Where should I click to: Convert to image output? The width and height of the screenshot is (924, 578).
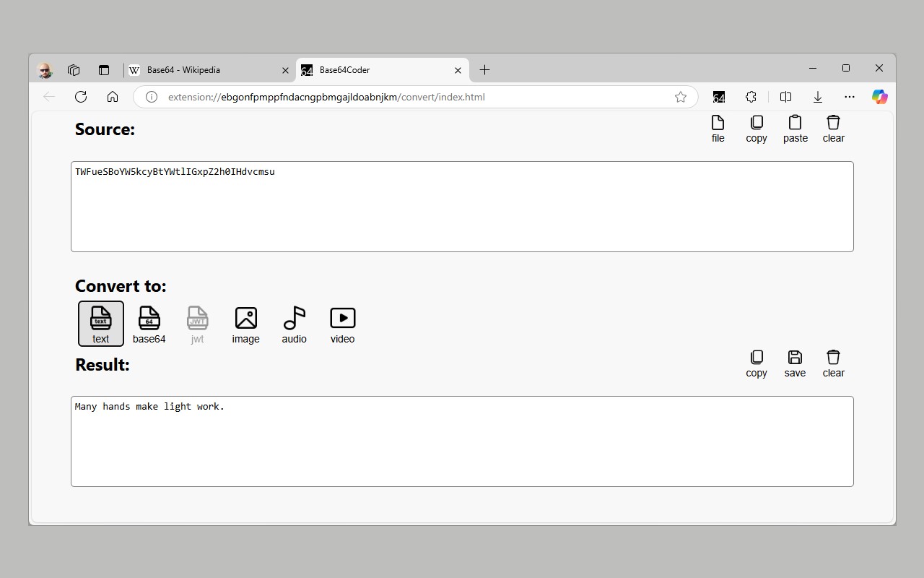point(245,324)
